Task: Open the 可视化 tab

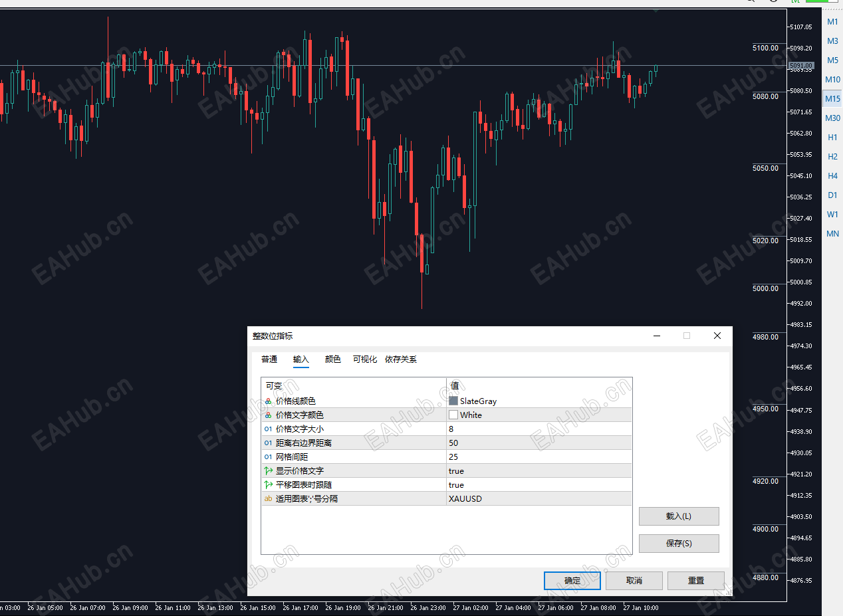Action: coord(364,359)
